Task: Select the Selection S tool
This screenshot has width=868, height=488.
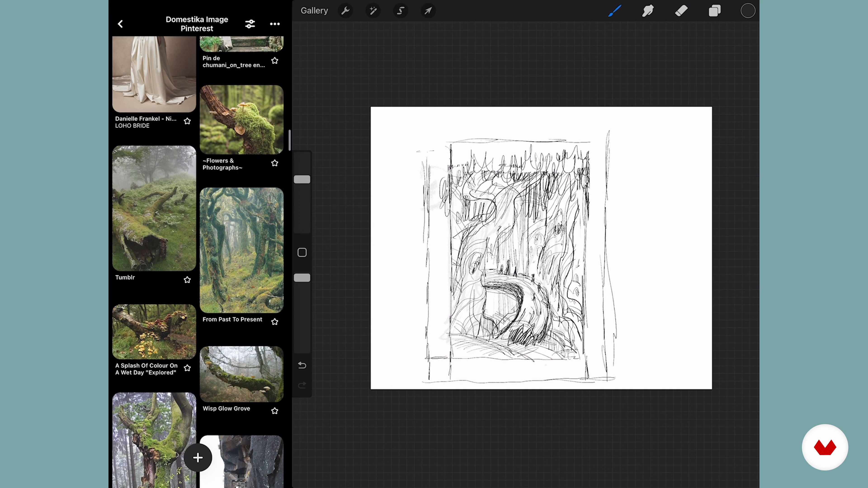Action: click(400, 11)
